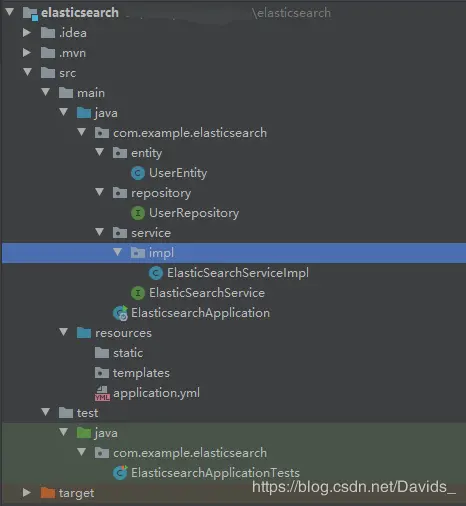Select com.example.elasticsearch package under test
Viewport: 466px width, 506px height.
[190, 453]
